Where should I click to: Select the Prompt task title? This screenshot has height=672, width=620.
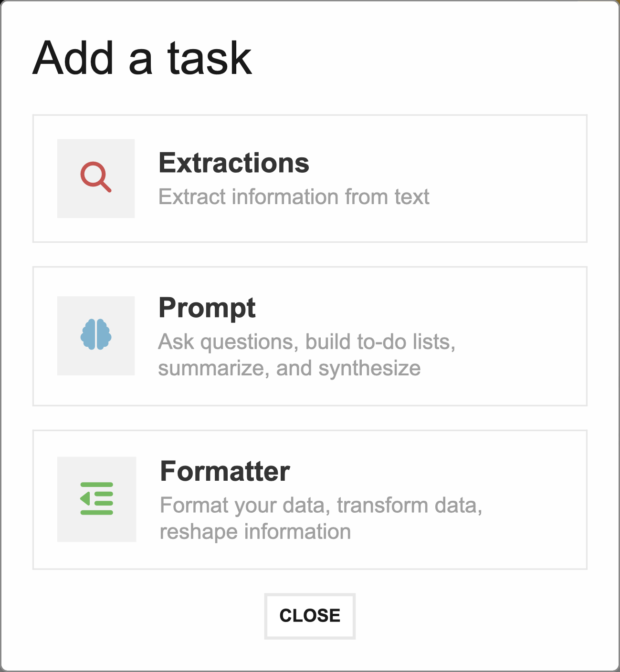[x=207, y=308]
